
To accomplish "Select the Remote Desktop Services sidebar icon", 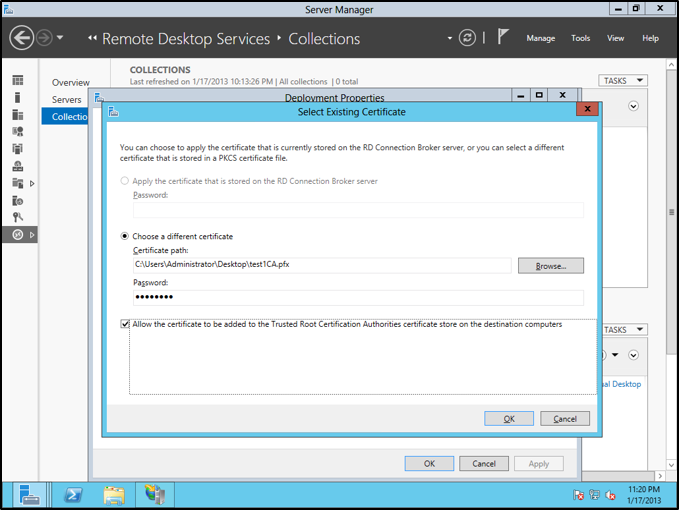I will pyautogui.click(x=18, y=234).
